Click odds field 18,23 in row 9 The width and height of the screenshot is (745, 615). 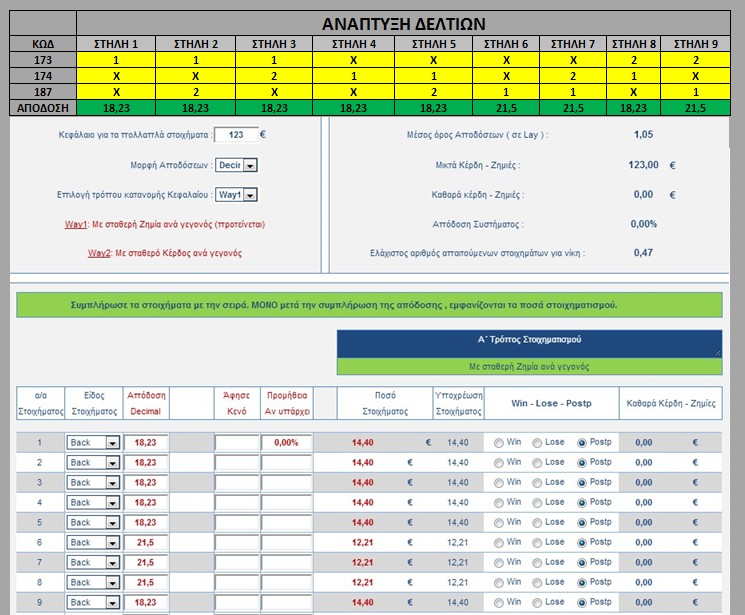click(146, 602)
